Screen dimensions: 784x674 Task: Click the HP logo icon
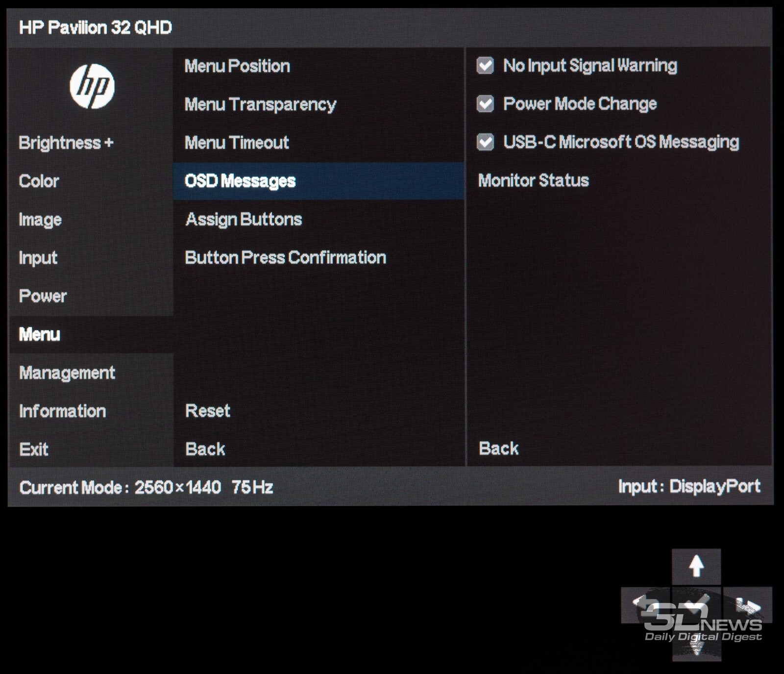pos(92,86)
